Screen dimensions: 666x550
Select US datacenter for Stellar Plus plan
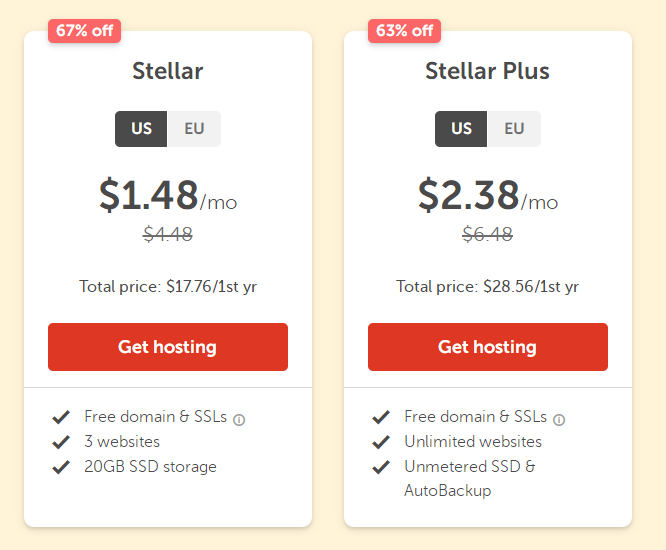[x=461, y=129]
